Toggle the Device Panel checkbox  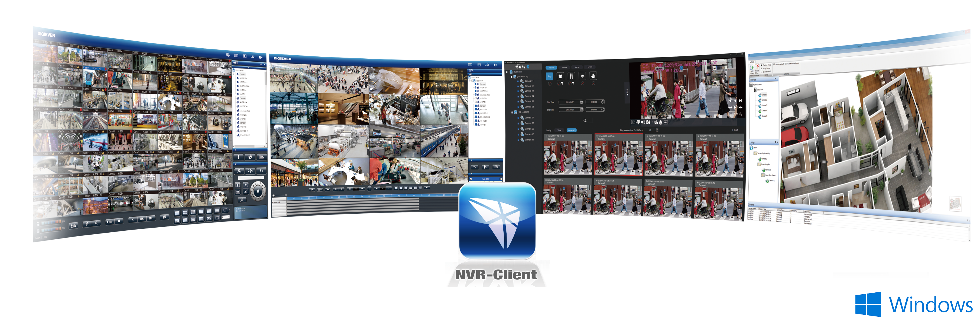[761, 65]
